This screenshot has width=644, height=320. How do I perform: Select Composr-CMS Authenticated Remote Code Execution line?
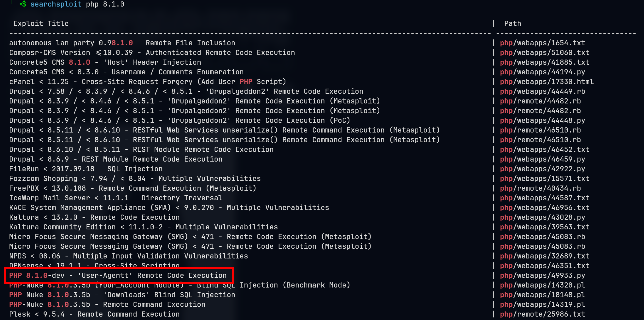pyautogui.click(x=152, y=53)
